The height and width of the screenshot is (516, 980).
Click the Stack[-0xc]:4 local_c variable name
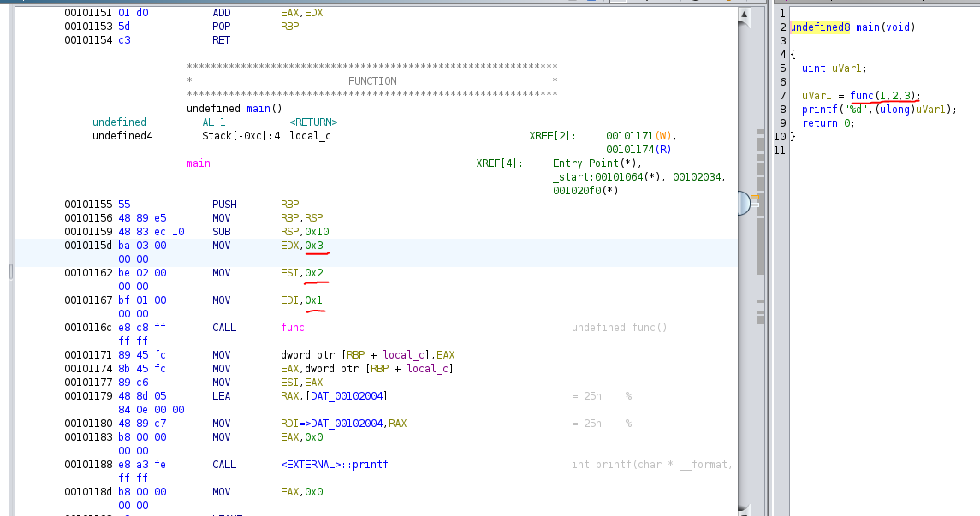tap(310, 136)
